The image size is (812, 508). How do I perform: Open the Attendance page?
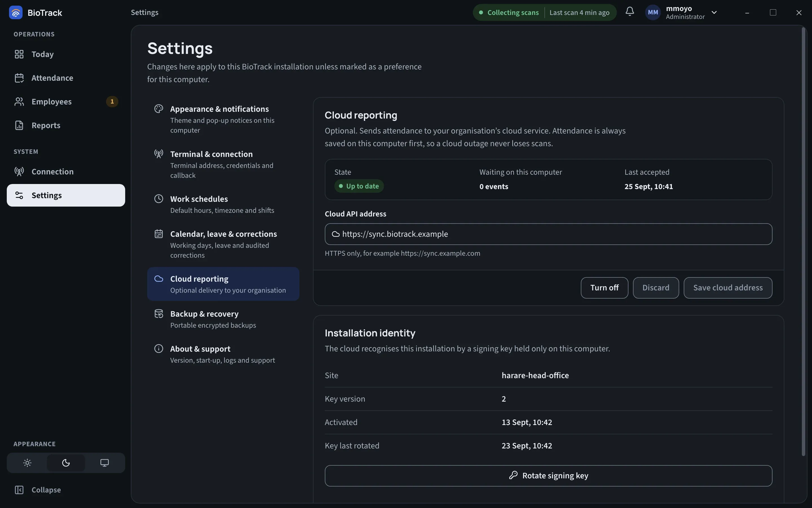coord(66,78)
